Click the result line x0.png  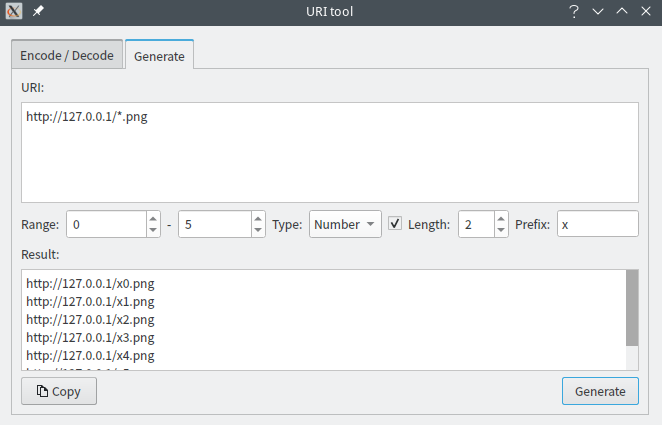90,283
